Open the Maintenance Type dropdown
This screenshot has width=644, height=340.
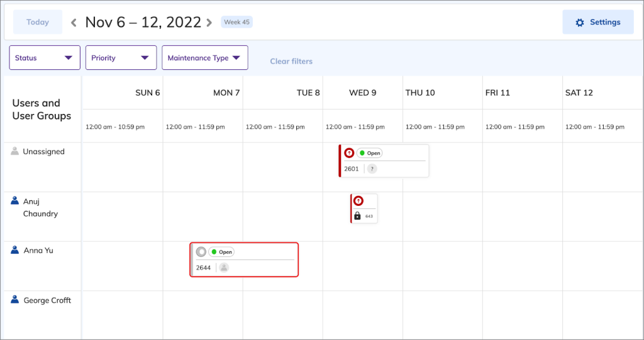[x=204, y=58]
